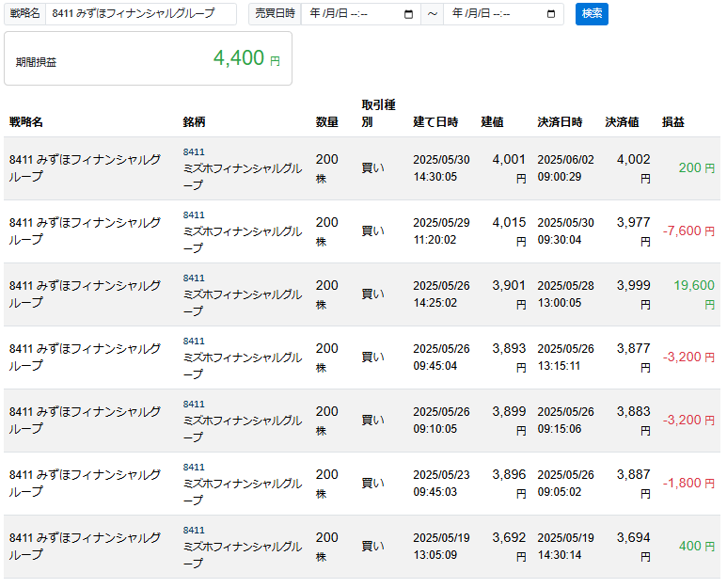Click the 3,883 settlement price cell
Screen dimensions: 727x588
633,421
